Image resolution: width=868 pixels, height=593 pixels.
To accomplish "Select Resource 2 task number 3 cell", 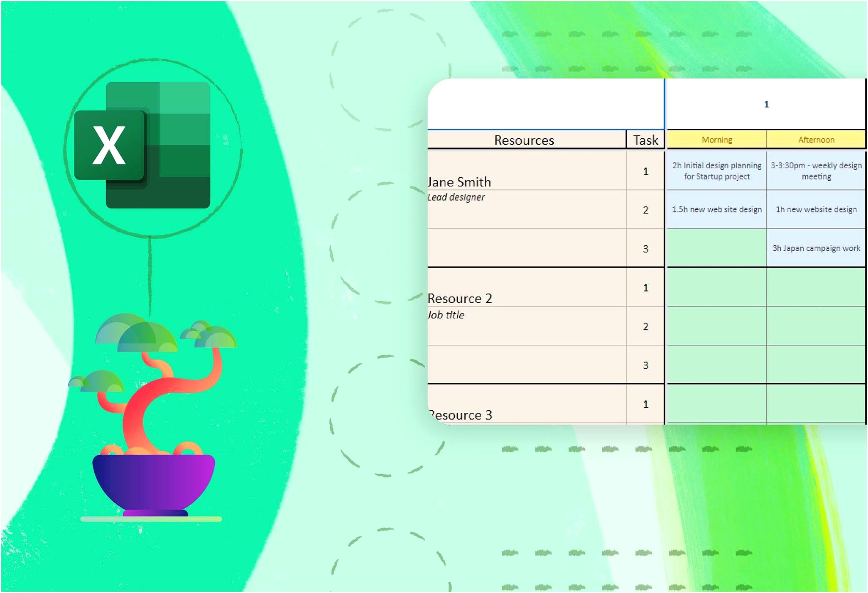I will tap(645, 365).
